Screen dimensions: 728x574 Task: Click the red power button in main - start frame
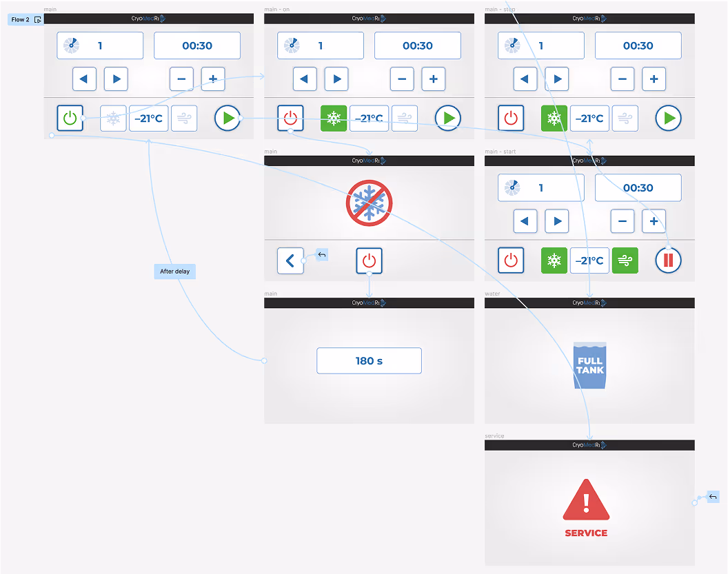511,260
